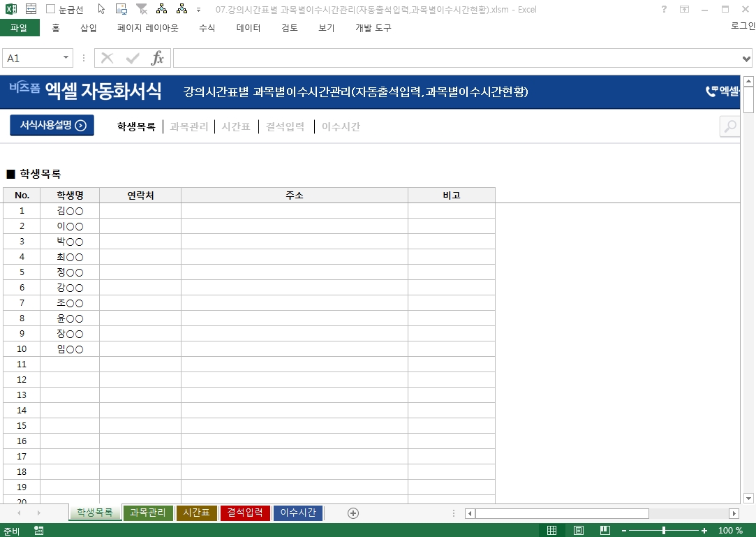Expand the formula bar chevron
This screenshot has width=756, height=537.
point(747,58)
